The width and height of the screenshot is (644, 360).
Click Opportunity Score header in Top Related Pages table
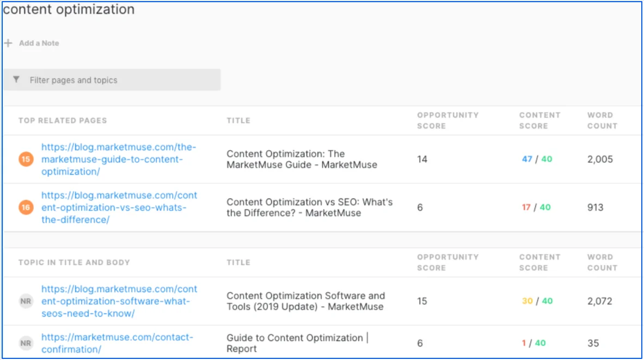click(447, 121)
